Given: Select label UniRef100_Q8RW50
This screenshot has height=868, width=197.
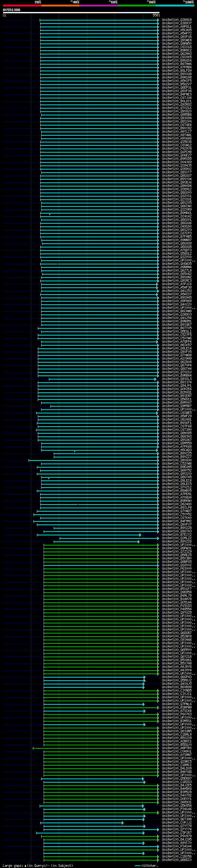Looking at the screenshot, I should pos(177,43).
